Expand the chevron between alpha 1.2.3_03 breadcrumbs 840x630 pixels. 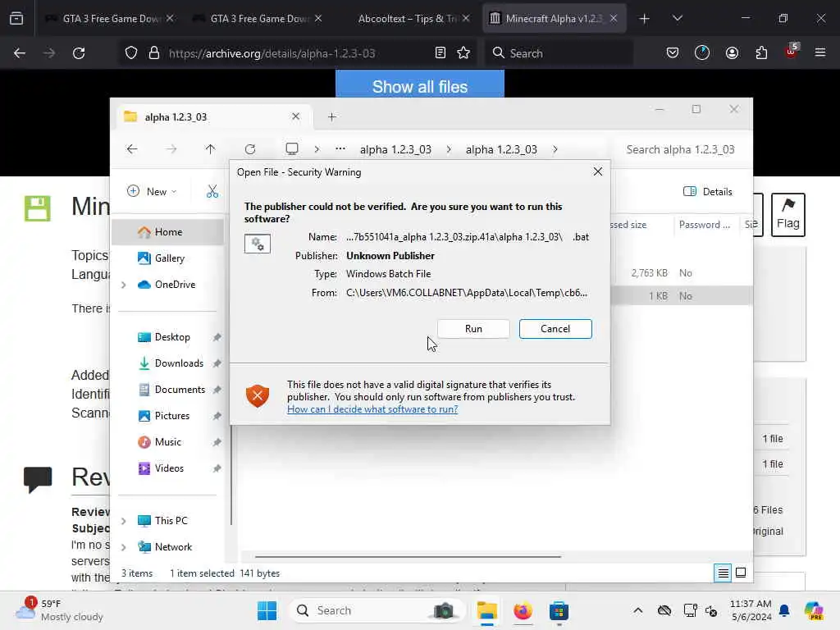tap(449, 149)
